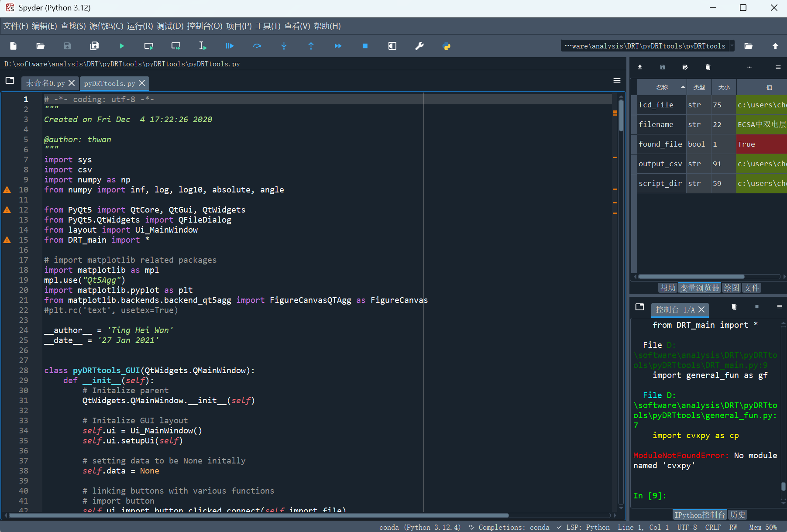The width and height of the screenshot is (787, 532).
Task: Toggle maximize current pane icon
Action: coord(392,46)
